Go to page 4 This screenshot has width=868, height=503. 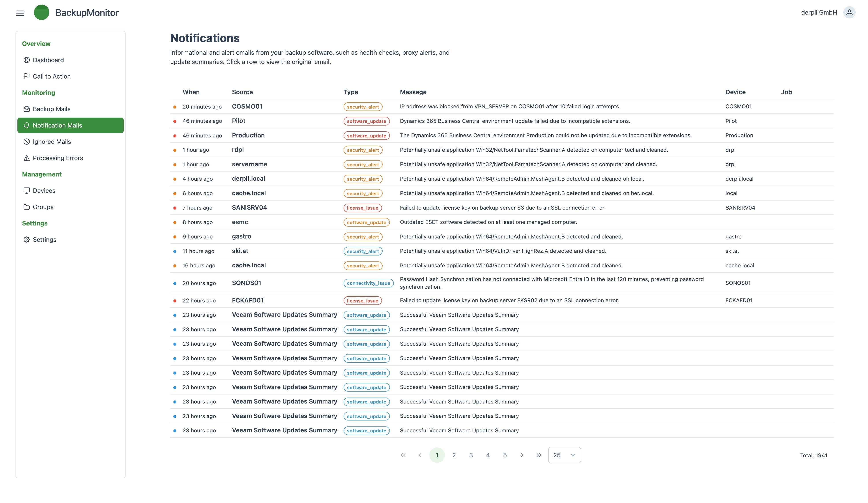pos(488,455)
